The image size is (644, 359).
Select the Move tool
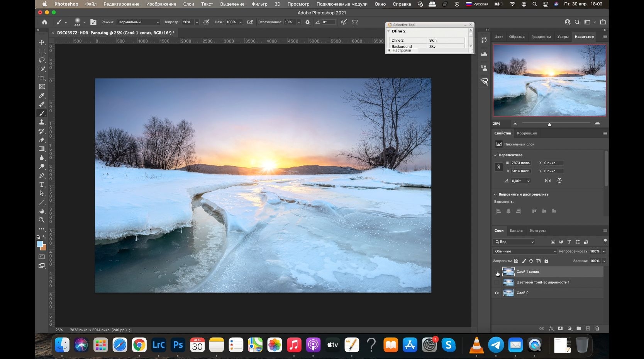coord(42,42)
